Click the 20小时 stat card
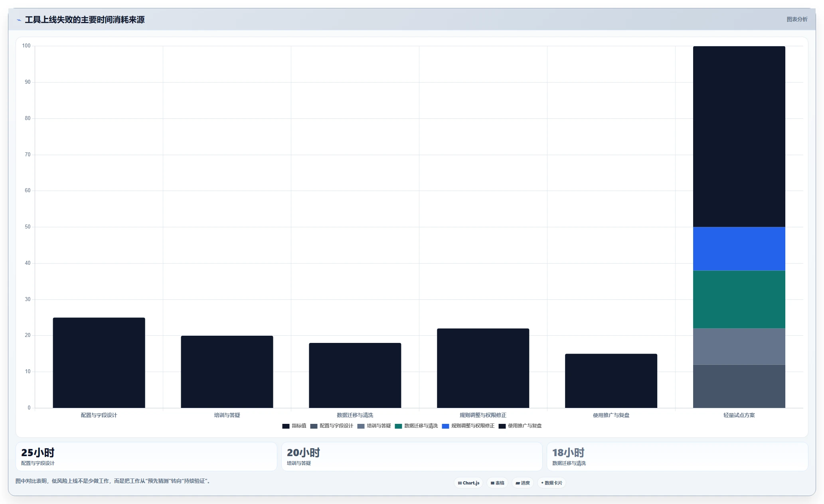The width and height of the screenshot is (824, 504). [412, 457]
